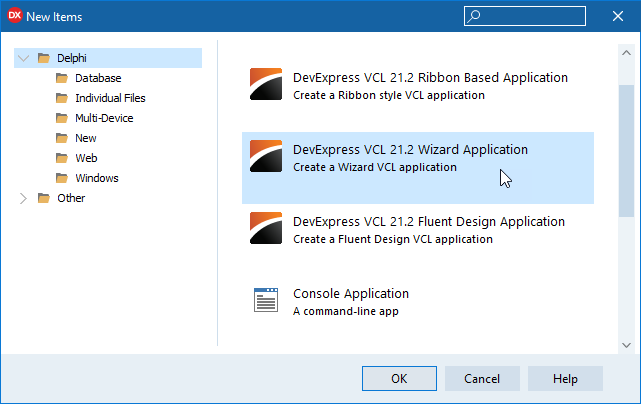Select the Other category label
This screenshot has height=404, width=641.
[x=71, y=198]
